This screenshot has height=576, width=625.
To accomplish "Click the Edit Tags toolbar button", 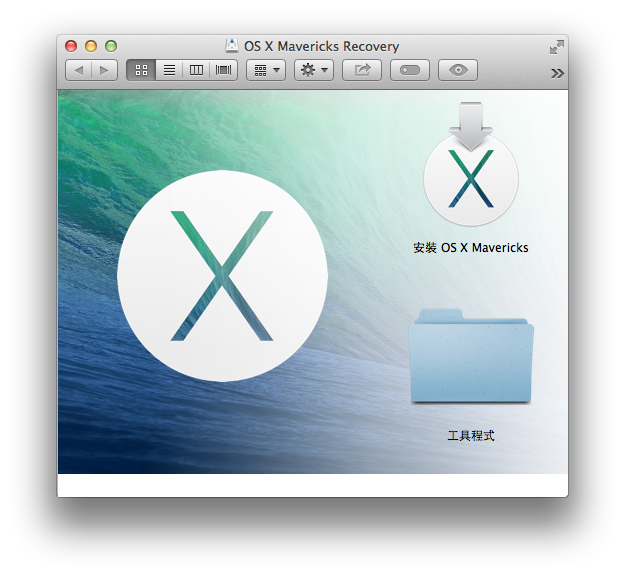I will (x=410, y=71).
